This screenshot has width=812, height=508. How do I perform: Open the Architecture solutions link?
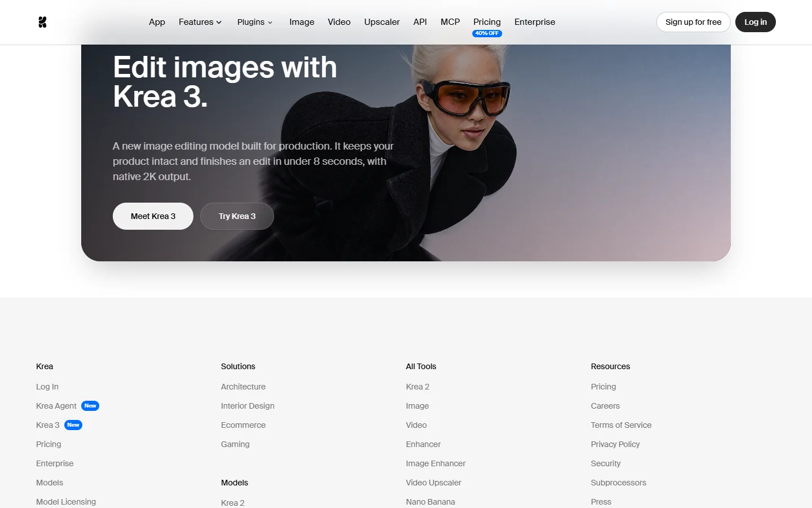(243, 387)
